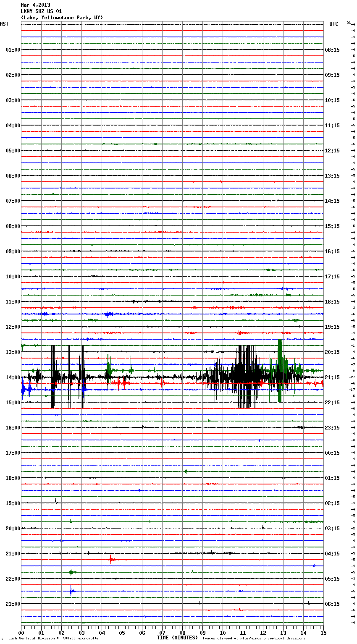Select the 21:15 UTC row label
Screen dimensions: 357x644
tap(332, 377)
